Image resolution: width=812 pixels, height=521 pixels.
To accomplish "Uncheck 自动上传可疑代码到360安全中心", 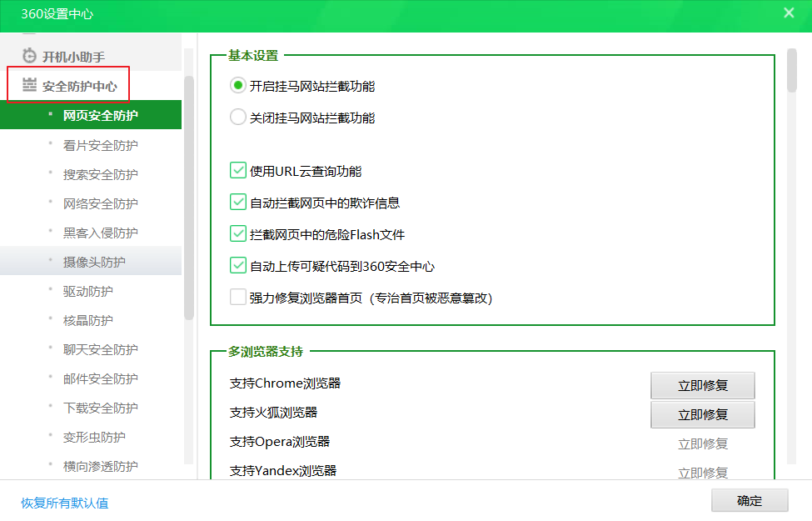I will (x=237, y=265).
